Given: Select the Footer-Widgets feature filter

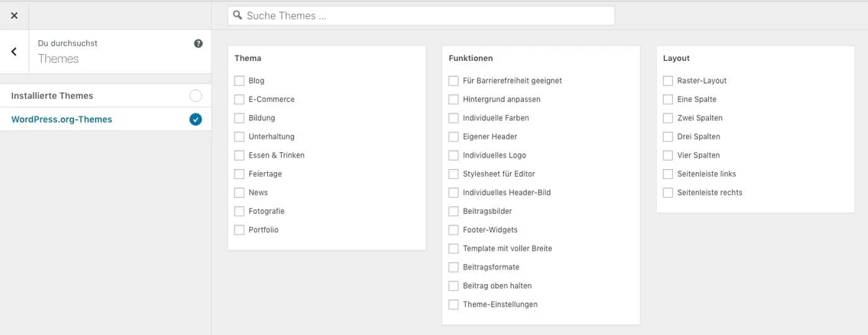Looking at the screenshot, I should [x=454, y=230].
